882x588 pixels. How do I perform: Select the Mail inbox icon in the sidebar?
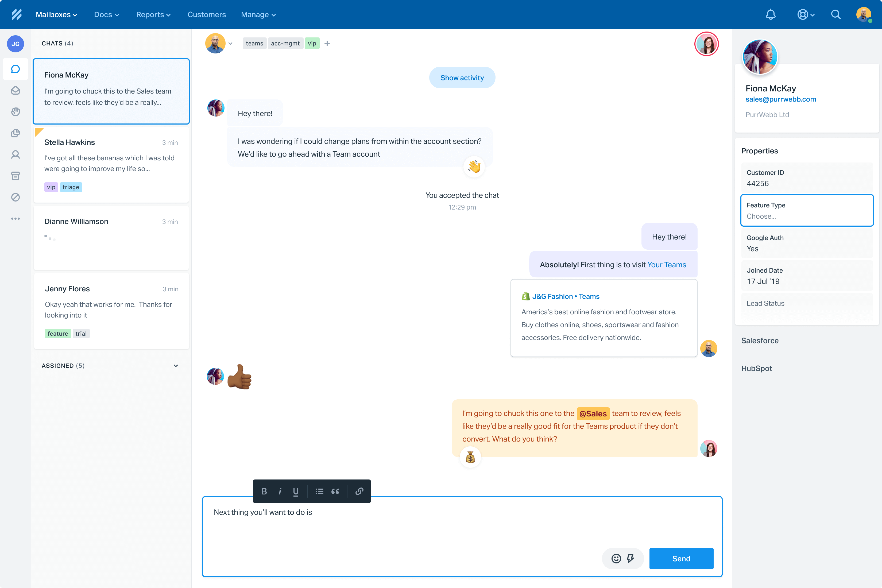click(x=16, y=90)
